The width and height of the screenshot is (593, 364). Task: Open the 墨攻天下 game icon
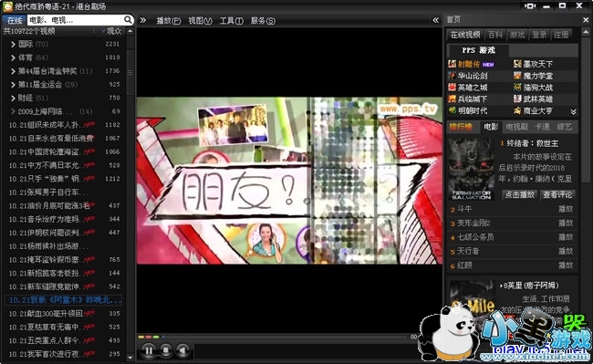pos(517,64)
